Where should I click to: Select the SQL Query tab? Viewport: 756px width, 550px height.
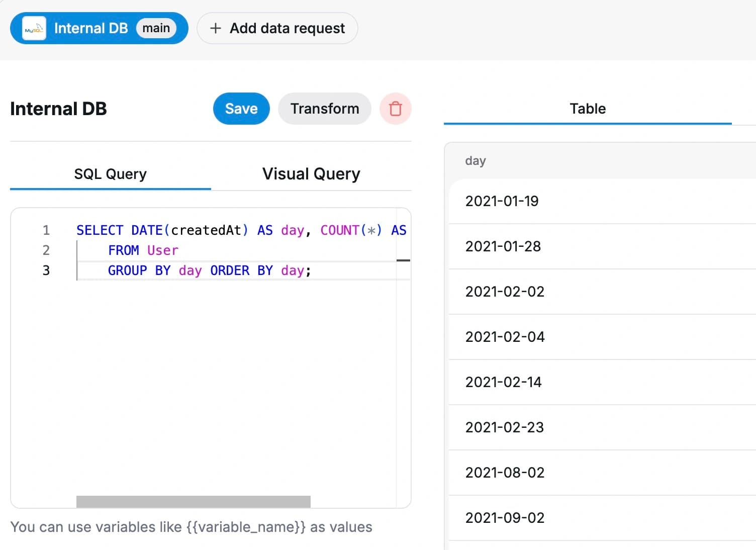point(110,173)
